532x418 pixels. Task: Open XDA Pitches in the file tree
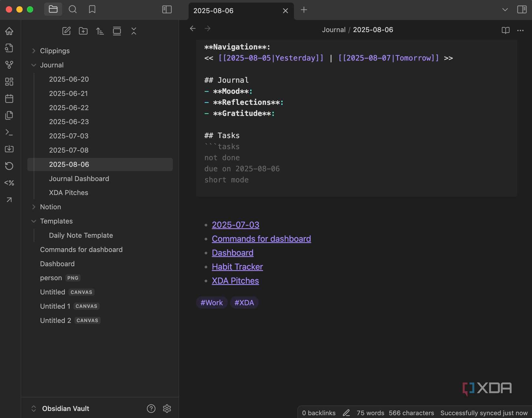[x=68, y=193]
